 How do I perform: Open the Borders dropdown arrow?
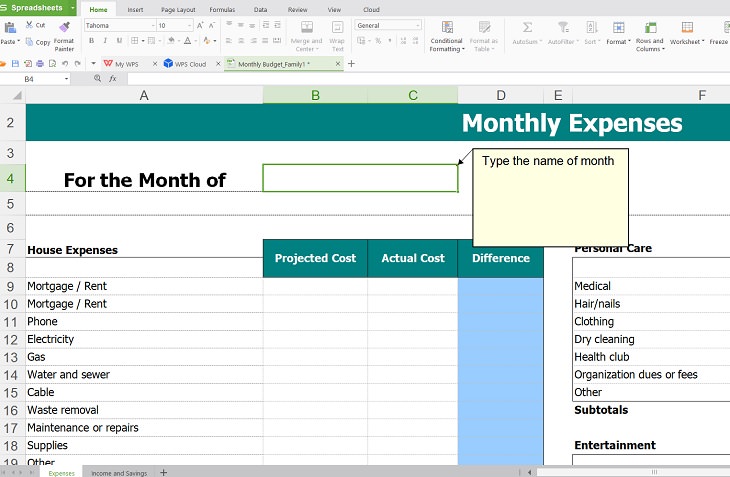point(143,41)
